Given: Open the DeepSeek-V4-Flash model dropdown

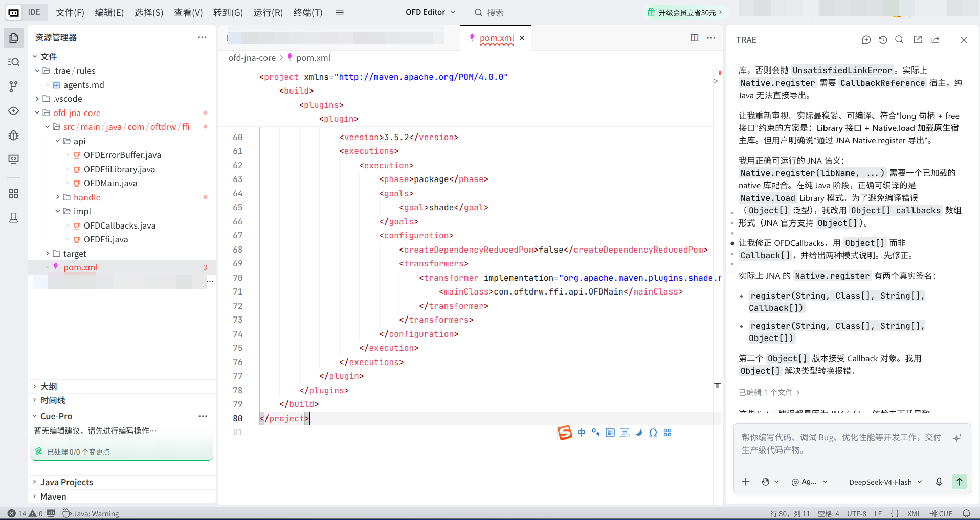Looking at the screenshot, I should [885, 482].
